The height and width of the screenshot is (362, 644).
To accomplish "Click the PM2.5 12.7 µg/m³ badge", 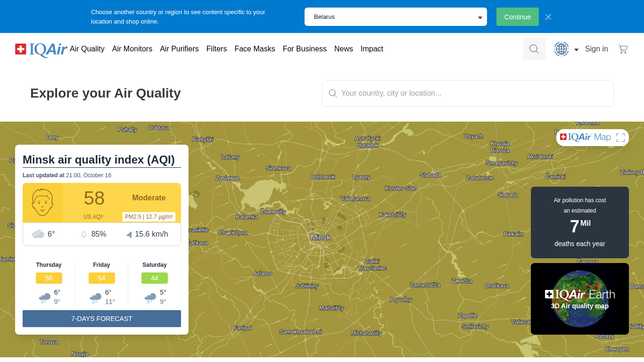I will point(149,217).
